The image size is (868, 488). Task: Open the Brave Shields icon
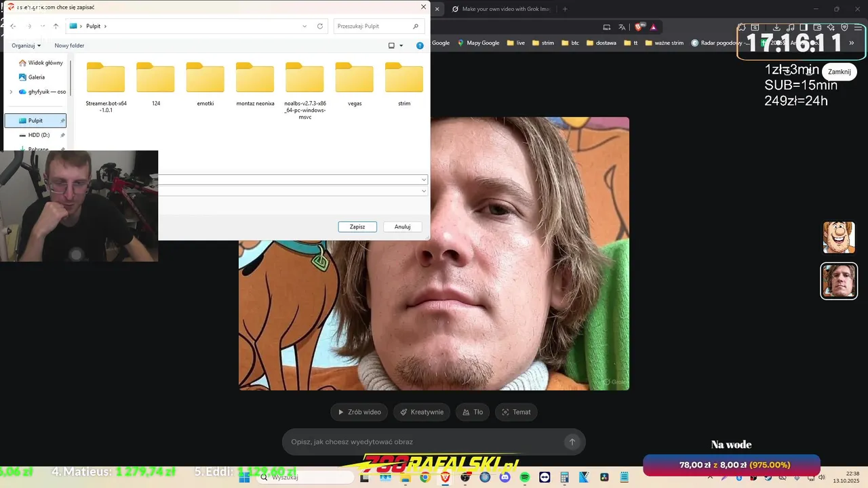(639, 27)
